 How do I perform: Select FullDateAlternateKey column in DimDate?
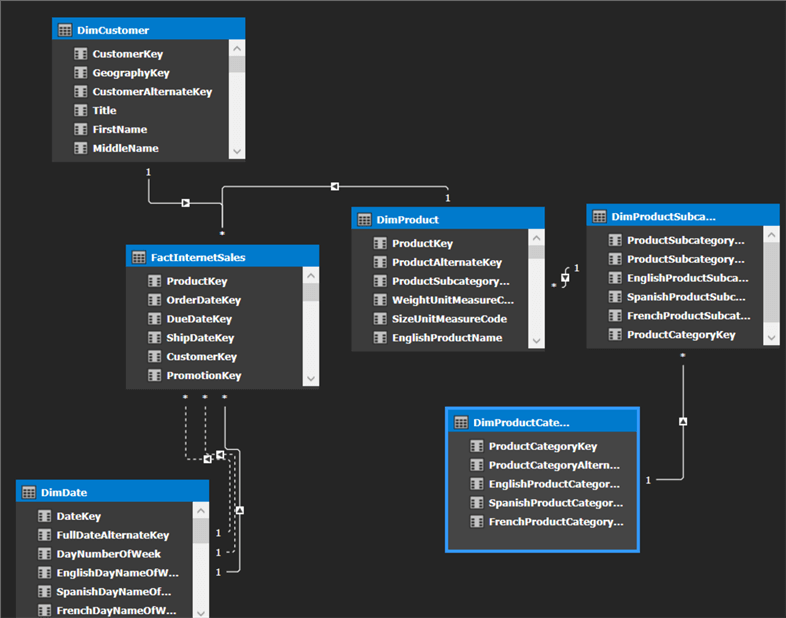click(x=113, y=535)
